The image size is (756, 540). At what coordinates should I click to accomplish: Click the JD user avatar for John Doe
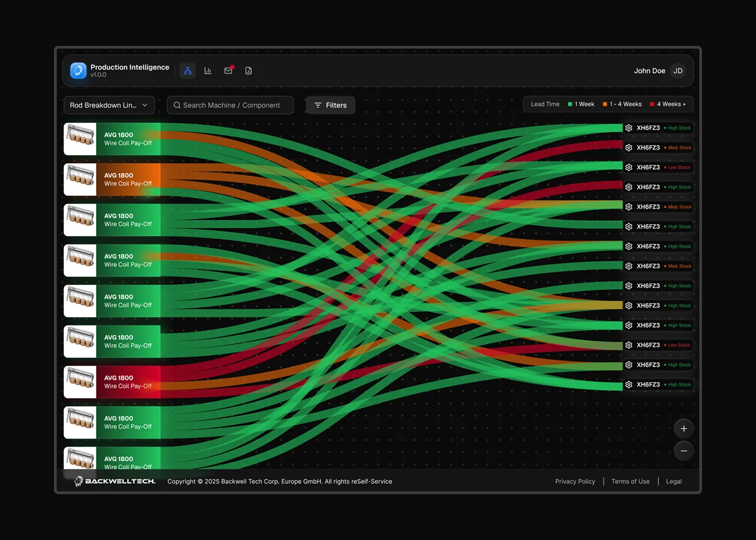coord(678,70)
